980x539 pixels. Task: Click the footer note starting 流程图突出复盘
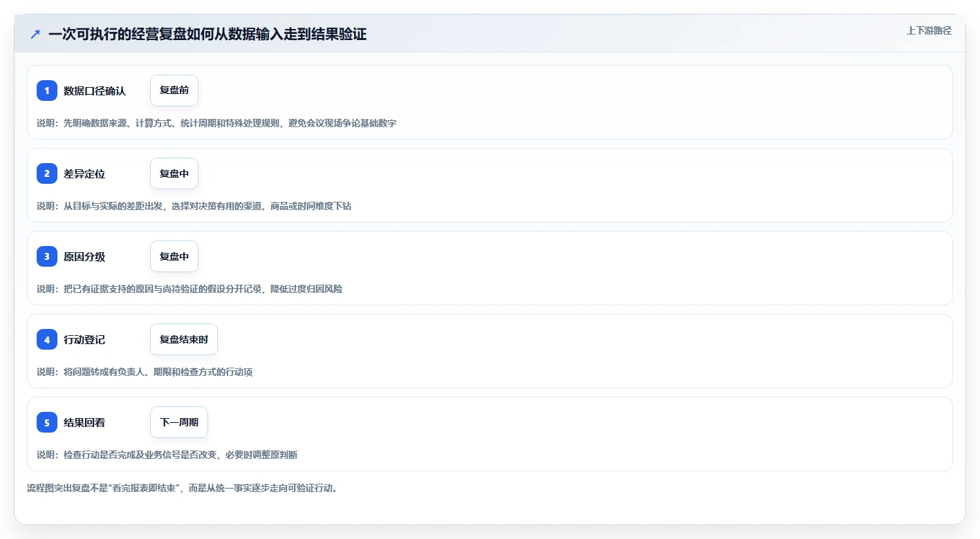click(x=183, y=488)
